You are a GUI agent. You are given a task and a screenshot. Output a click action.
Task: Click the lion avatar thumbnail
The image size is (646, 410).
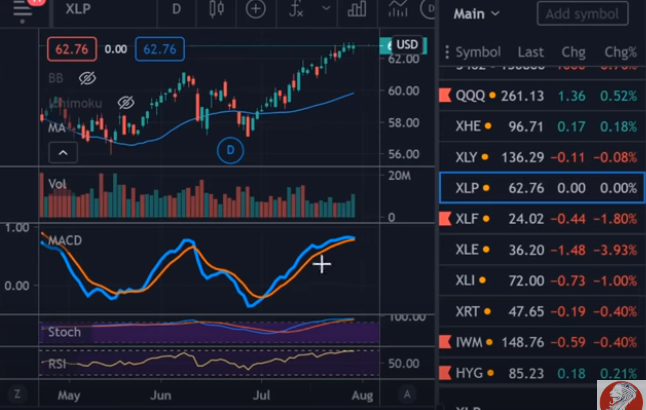621,396
